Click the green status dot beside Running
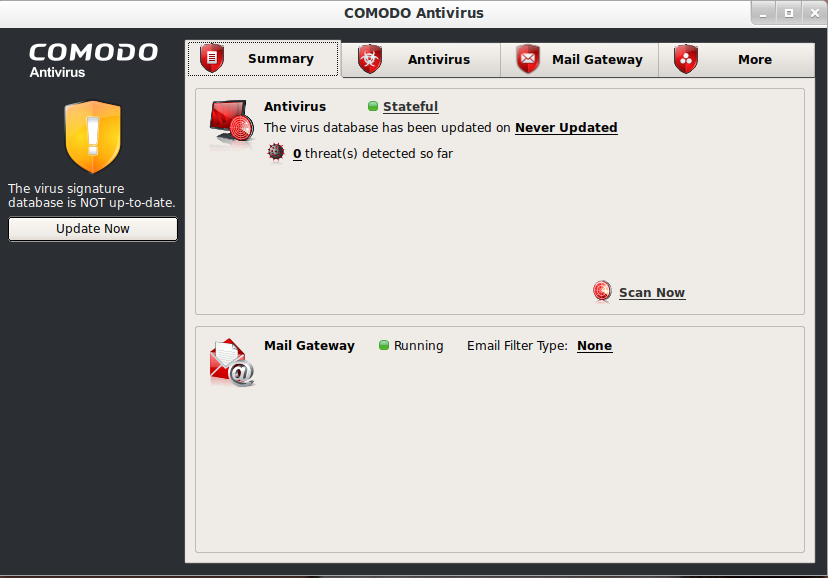The height and width of the screenshot is (578, 828). (x=384, y=345)
